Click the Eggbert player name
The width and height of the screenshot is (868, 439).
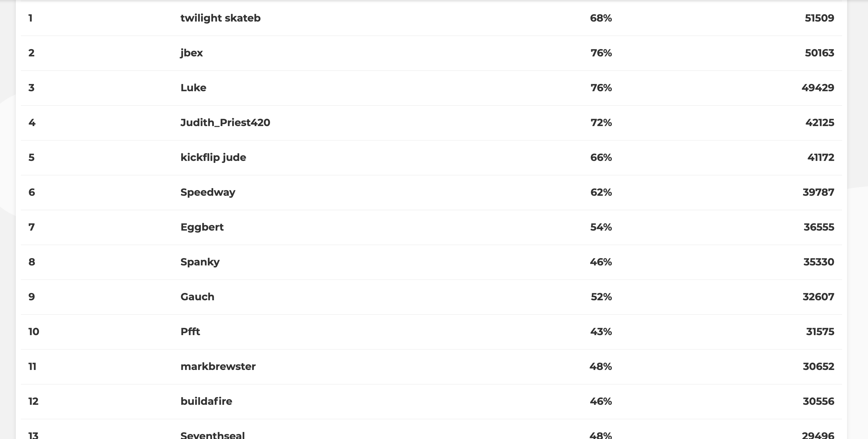point(202,227)
